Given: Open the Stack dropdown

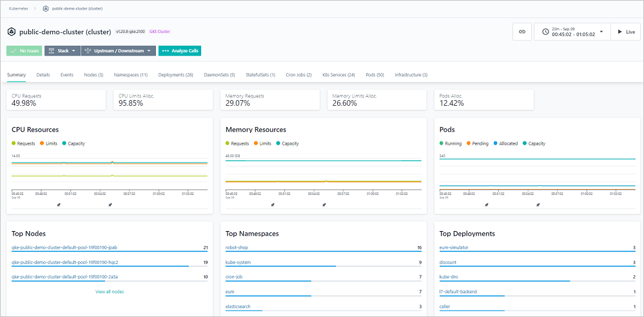Looking at the screenshot, I should click(x=62, y=50).
